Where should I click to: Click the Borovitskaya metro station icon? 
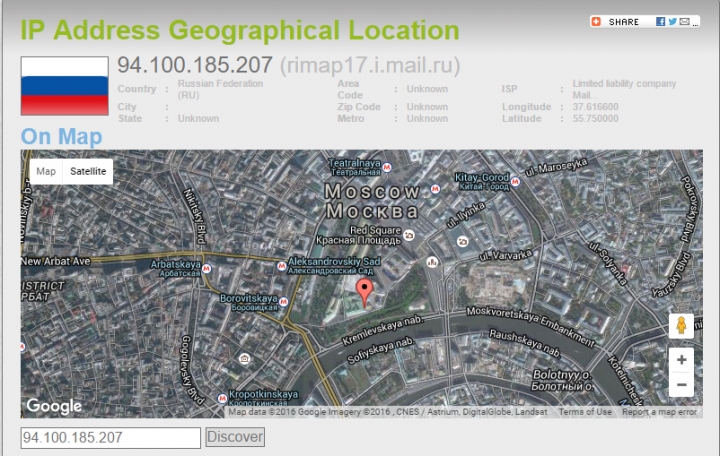coord(283,302)
